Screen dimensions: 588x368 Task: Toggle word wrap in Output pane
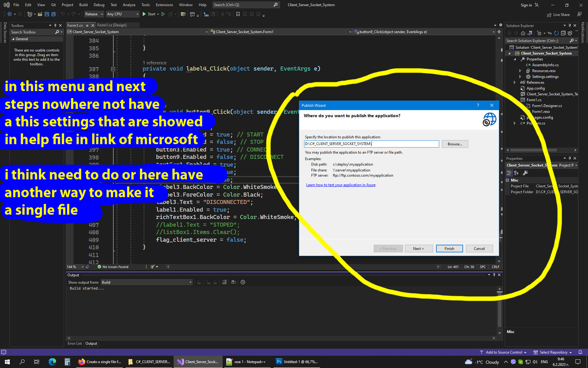click(234, 282)
